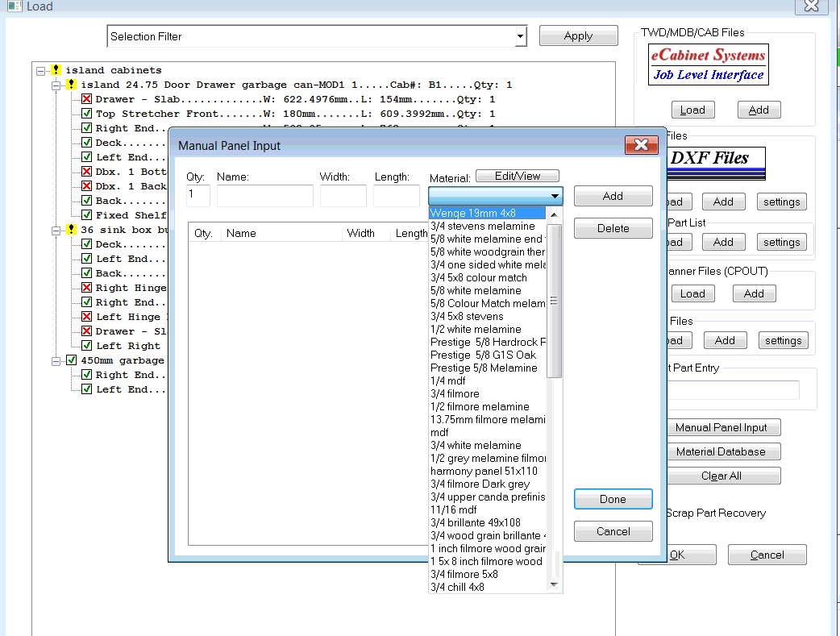Open the Selection Filter dropdown
The height and width of the screenshot is (636, 840).
[x=520, y=36]
